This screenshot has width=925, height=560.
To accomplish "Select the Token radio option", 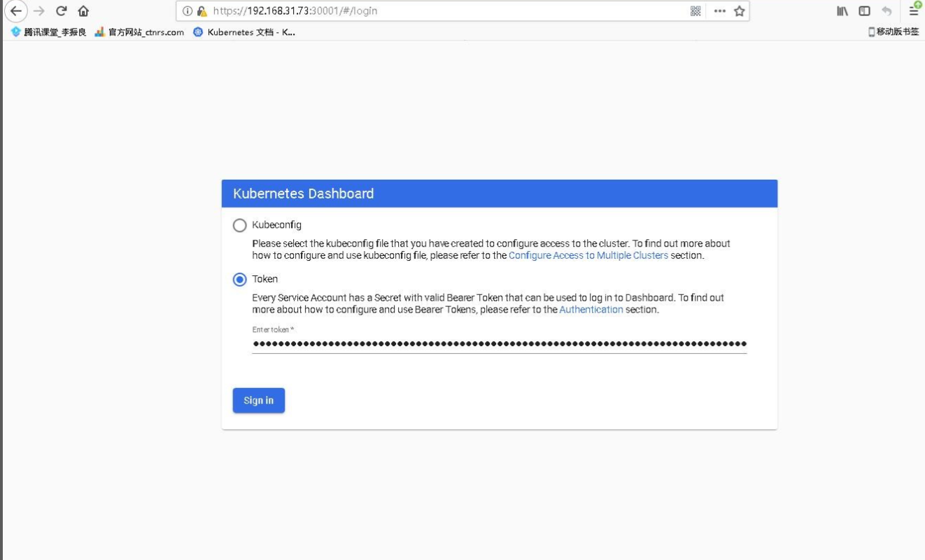I will [x=240, y=280].
